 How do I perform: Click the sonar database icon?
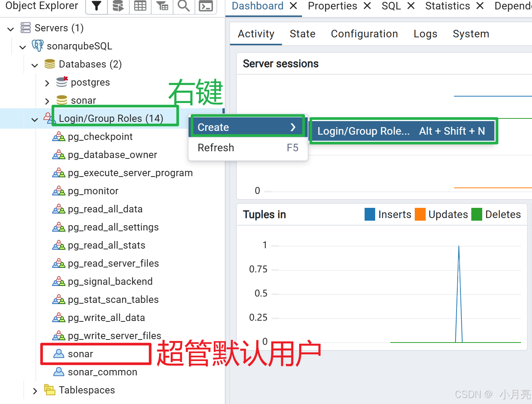(62, 100)
